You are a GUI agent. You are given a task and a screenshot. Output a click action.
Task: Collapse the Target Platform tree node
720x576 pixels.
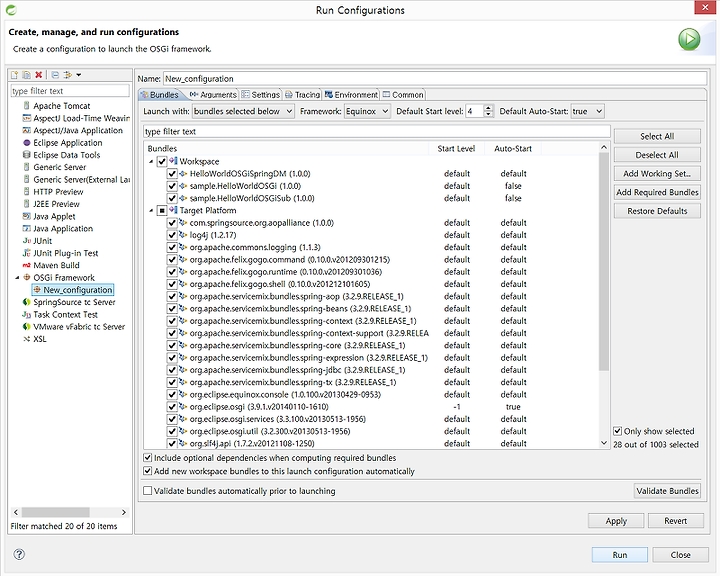(x=151, y=210)
